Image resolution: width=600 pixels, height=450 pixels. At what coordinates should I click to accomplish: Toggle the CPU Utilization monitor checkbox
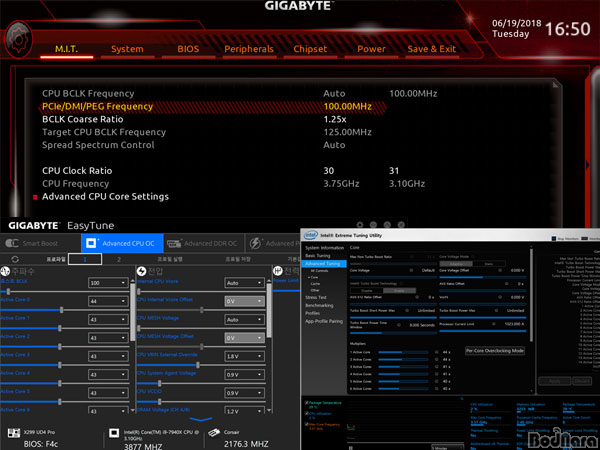[x=306, y=414]
